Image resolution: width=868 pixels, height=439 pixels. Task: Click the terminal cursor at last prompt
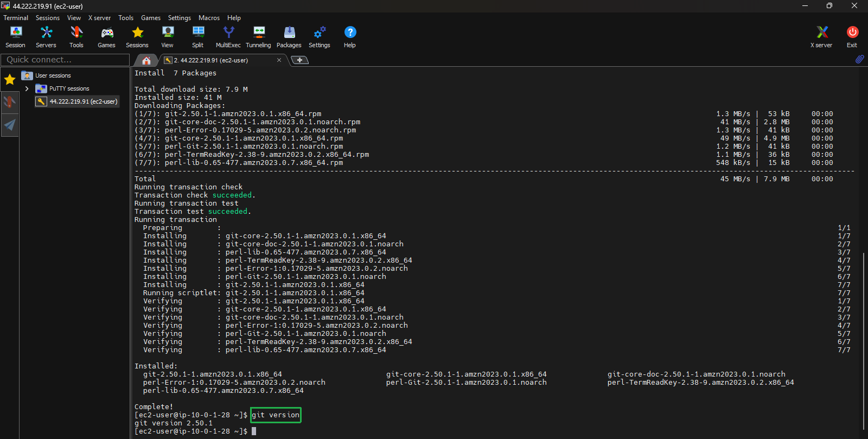pos(254,431)
